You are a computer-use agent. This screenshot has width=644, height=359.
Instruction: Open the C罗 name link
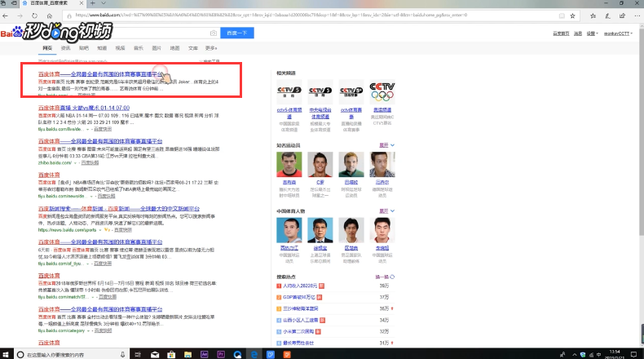320,182
